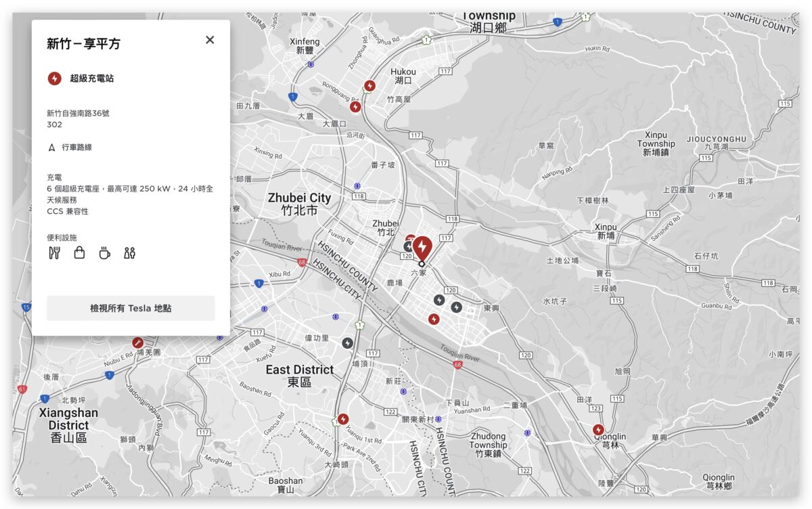Click the Xinfeng 新豐 map label

pos(304,46)
